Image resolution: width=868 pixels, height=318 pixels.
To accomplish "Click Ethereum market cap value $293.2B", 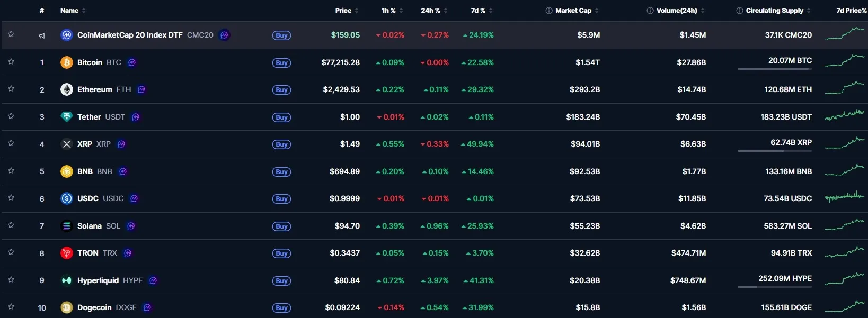I will tap(584, 89).
